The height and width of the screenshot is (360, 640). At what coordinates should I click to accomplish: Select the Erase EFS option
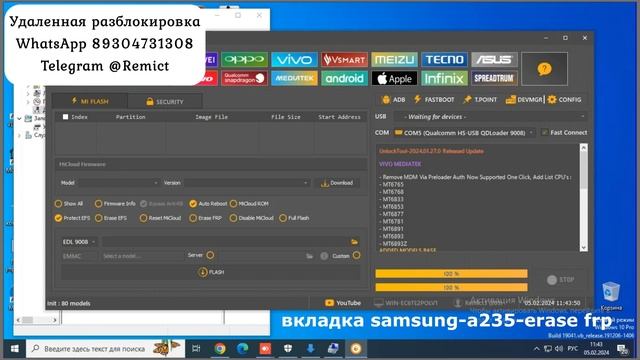pos(111,218)
